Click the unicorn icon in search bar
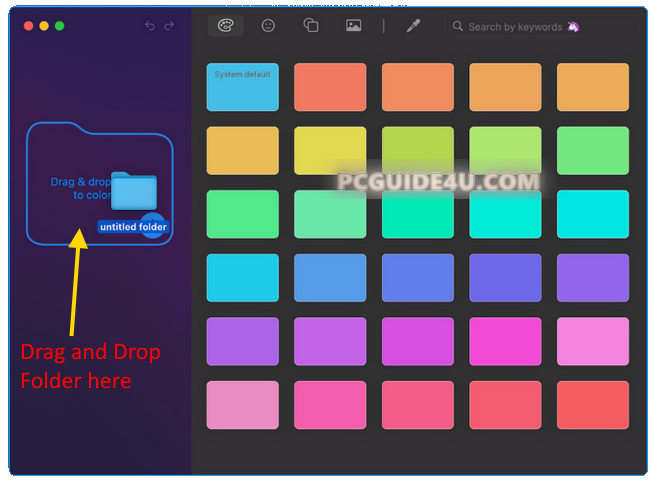This screenshot has height=485, width=658. tap(600, 27)
